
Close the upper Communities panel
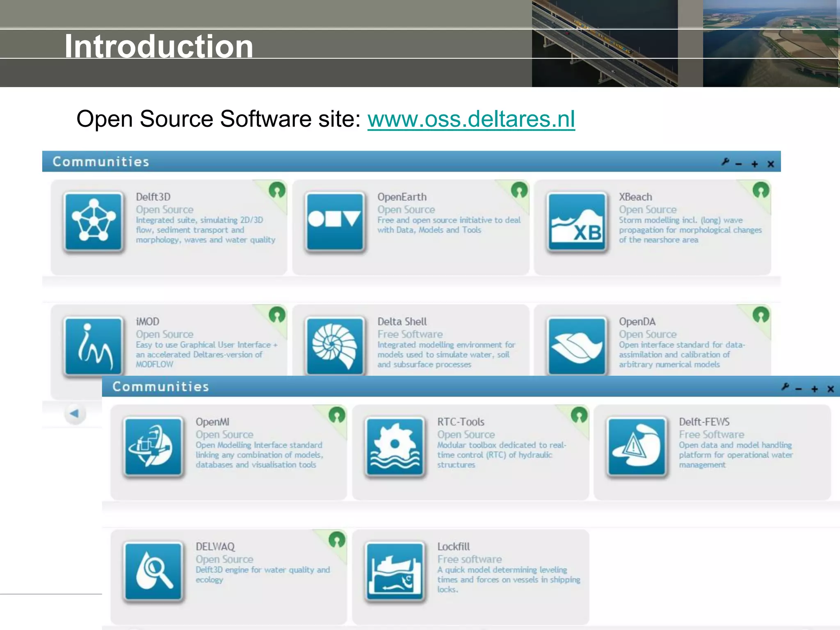[x=771, y=164]
